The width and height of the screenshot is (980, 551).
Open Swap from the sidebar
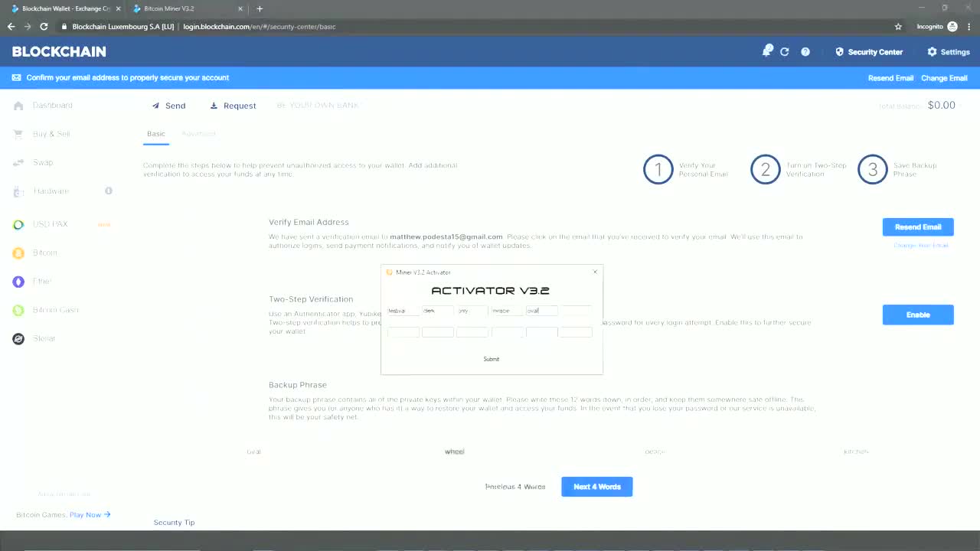43,162
